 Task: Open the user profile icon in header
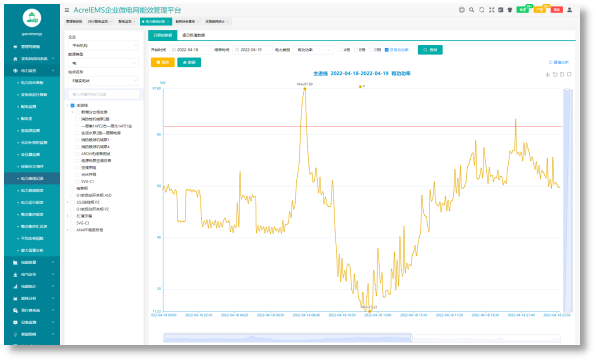coord(570,10)
